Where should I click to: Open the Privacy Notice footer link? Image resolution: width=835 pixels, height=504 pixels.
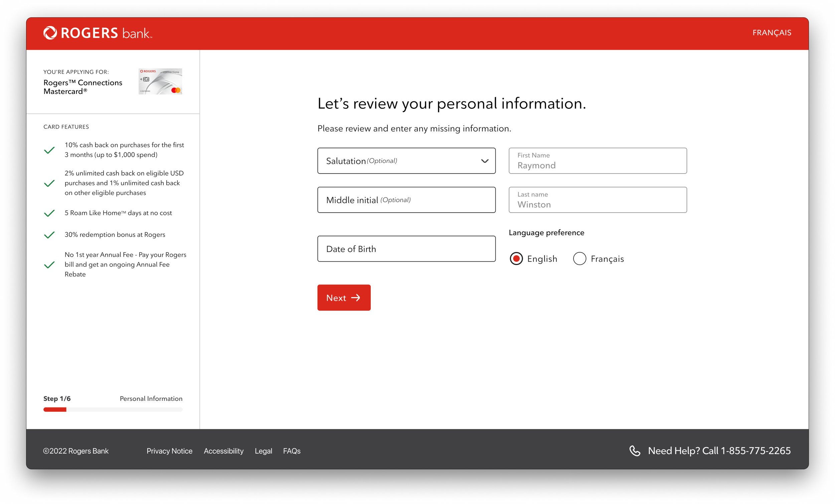point(169,451)
